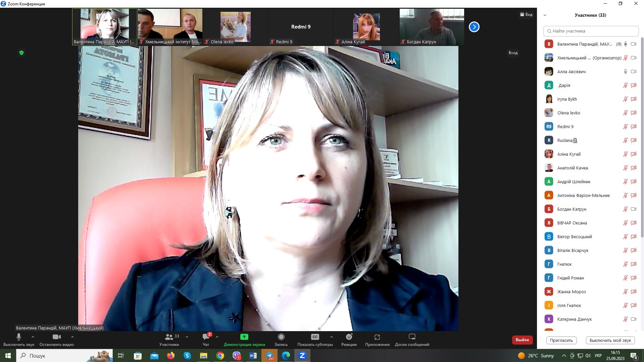Open Microsoft Word from taskbar
The width and height of the screenshot is (644, 362).
pos(253,356)
